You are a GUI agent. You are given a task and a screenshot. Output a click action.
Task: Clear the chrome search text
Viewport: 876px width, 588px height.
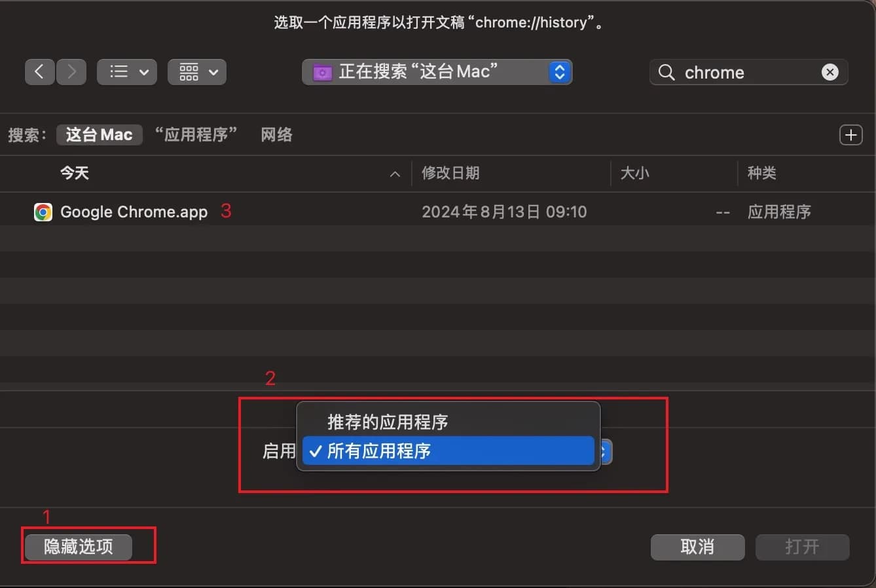click(x=830, y=72)
